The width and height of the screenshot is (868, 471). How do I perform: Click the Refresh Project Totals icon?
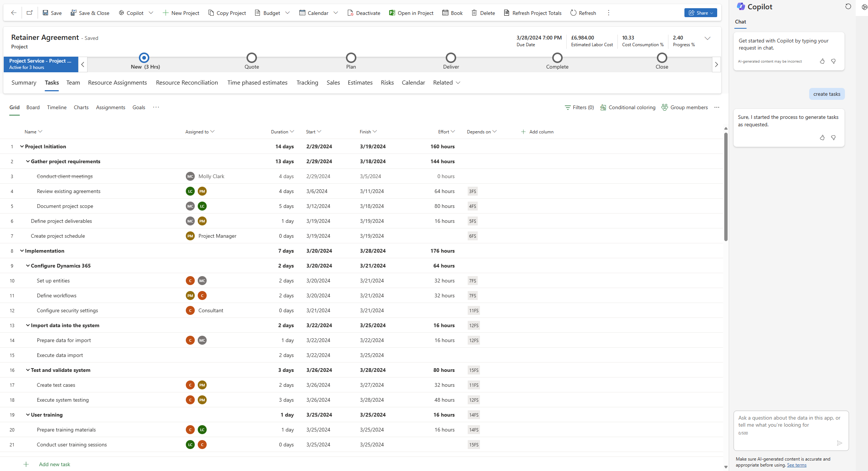pos(506,13)
